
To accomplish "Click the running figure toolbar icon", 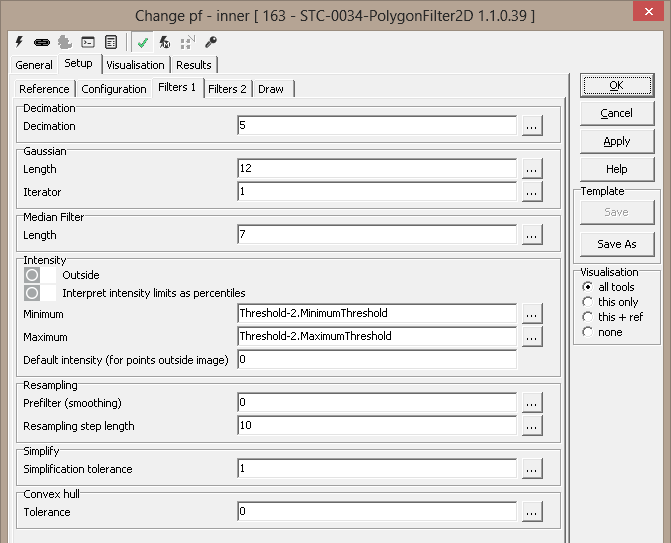I will [165, 42].
